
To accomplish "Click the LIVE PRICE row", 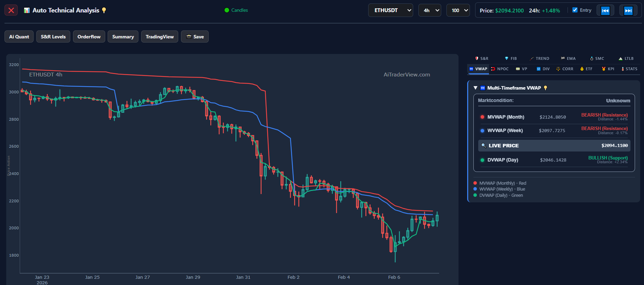I will point(554,146).
